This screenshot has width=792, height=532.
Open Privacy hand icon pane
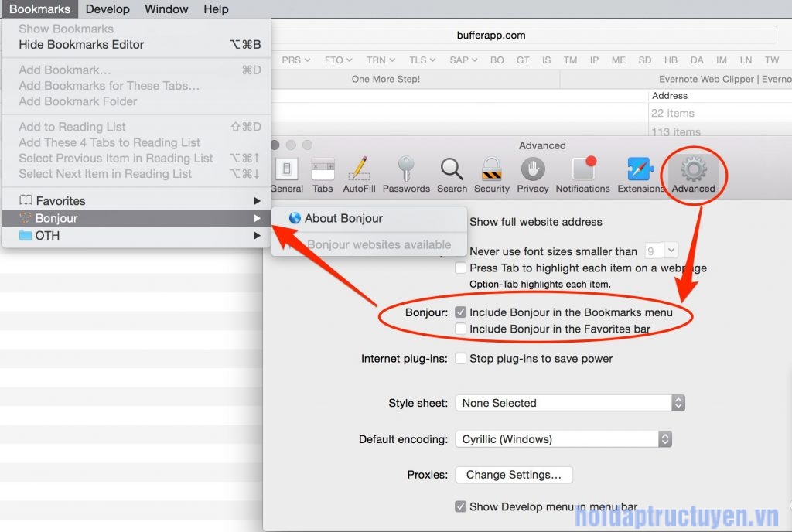(x=532, y=170)
